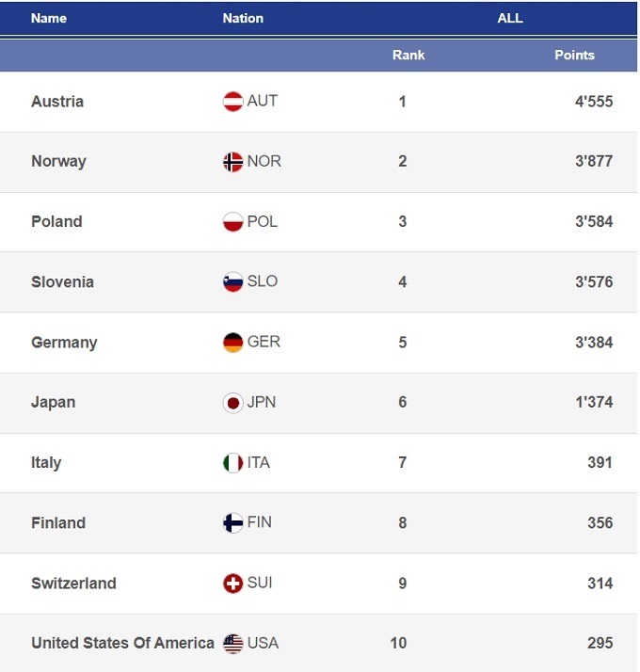Sort by the Name column header

[x=49, y=18]
